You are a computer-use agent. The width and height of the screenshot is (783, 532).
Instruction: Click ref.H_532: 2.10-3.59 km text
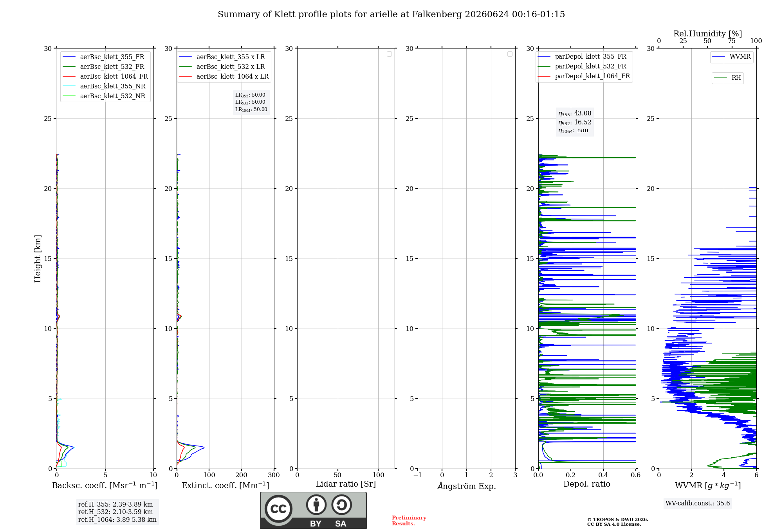(x=115, y=512)
